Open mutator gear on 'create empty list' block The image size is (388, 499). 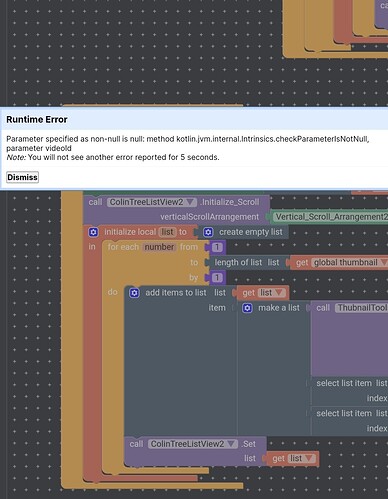[208, 232]
